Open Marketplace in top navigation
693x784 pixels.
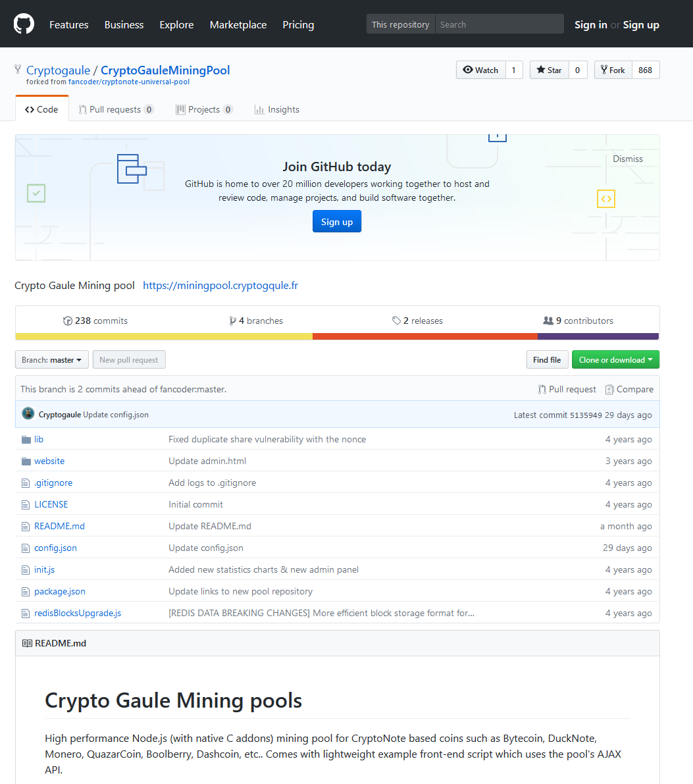[238, 24]
